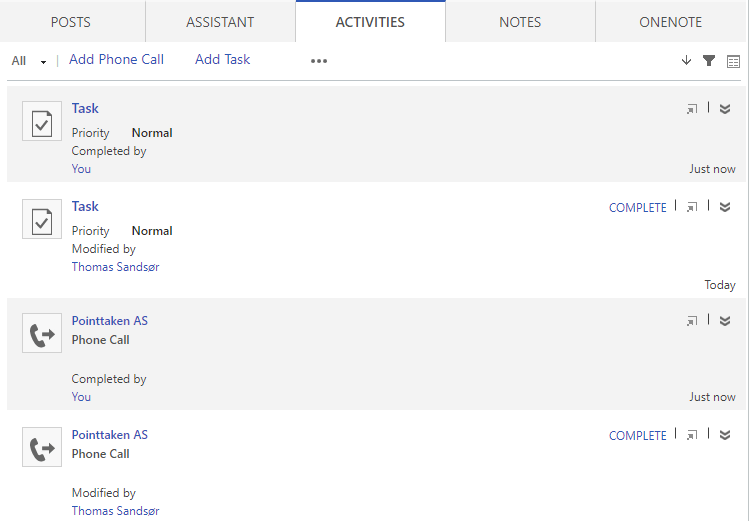Open the more commands ellipsis menu
This screenshot has width=750, height=521.
point(319,61)
